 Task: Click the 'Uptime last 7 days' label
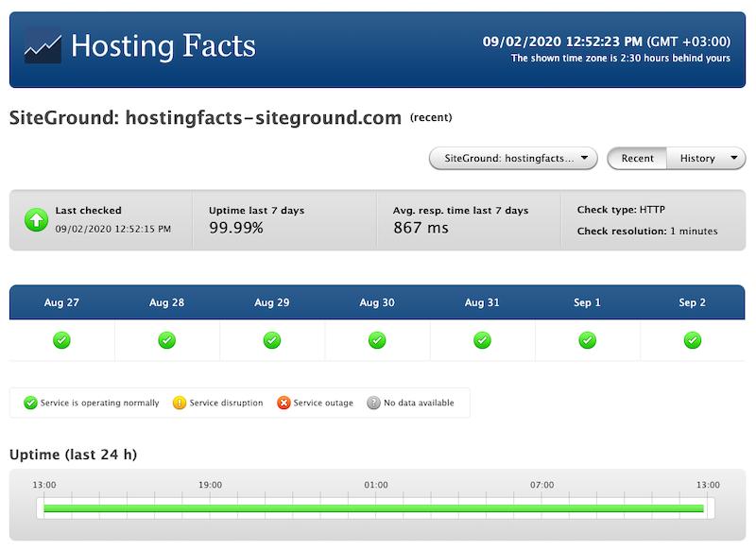click(x=256, y=211)
